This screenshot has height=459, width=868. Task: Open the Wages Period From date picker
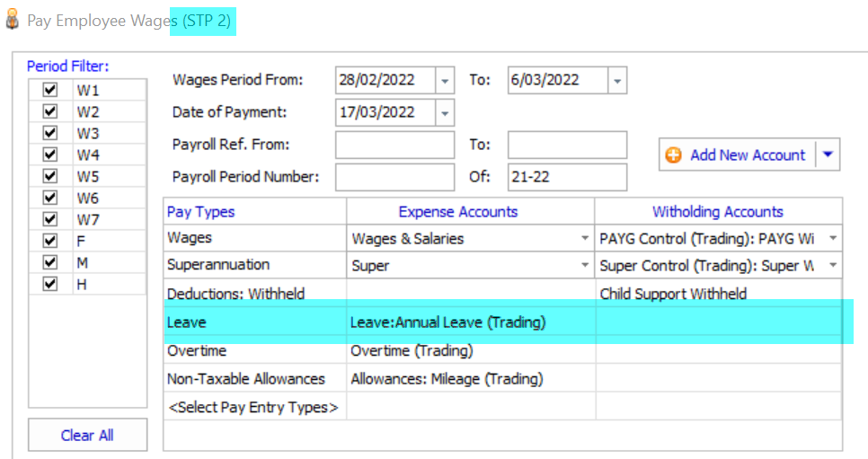pyautogui.click(x=445, y=80)
